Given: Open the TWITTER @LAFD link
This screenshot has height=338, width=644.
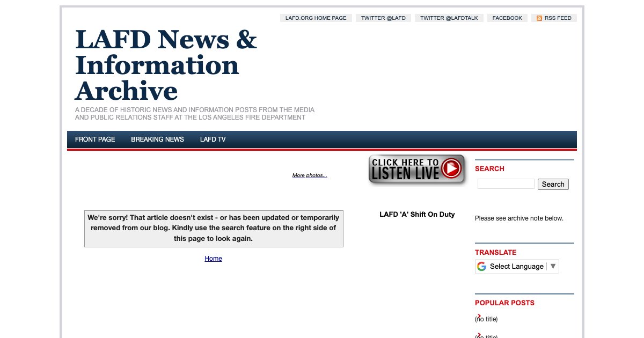Looking at the screenshot, I should click(x=383, y=18).
